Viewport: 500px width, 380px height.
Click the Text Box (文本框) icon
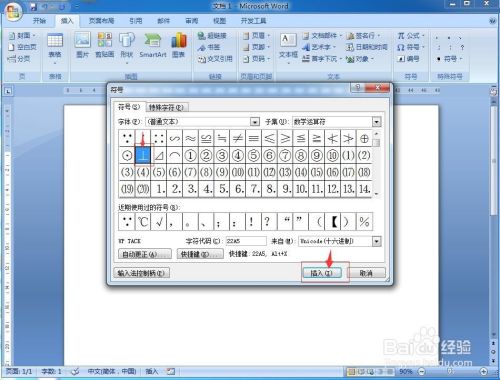pos(288,48)
